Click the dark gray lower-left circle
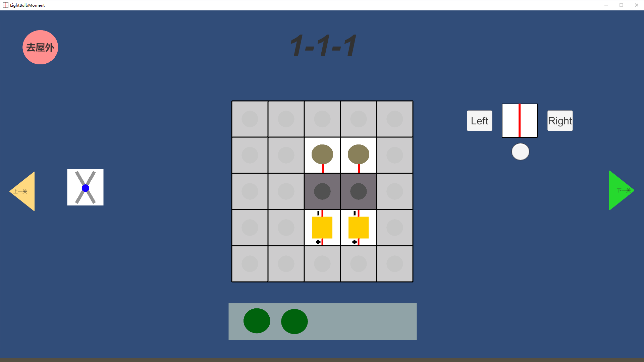644x362 pixels. [322, 191]
